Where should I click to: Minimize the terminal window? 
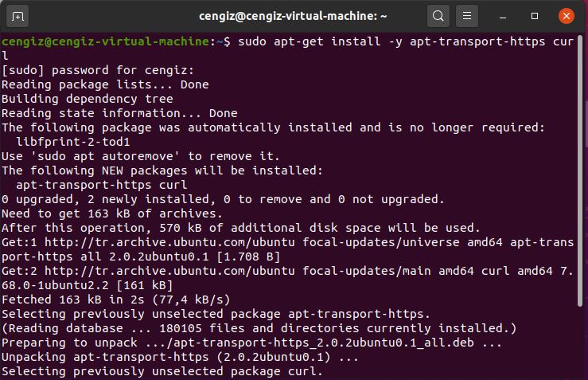click(x=503, y=17)
